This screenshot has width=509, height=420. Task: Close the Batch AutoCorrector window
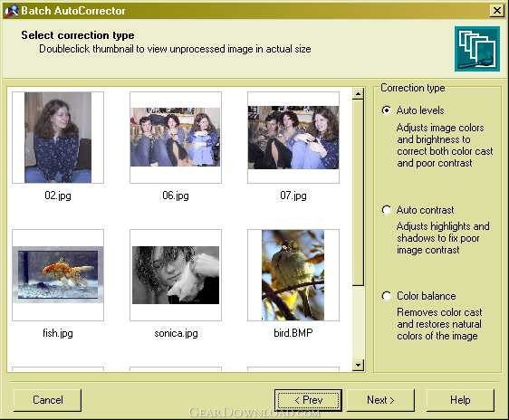[x=497, y=10]
